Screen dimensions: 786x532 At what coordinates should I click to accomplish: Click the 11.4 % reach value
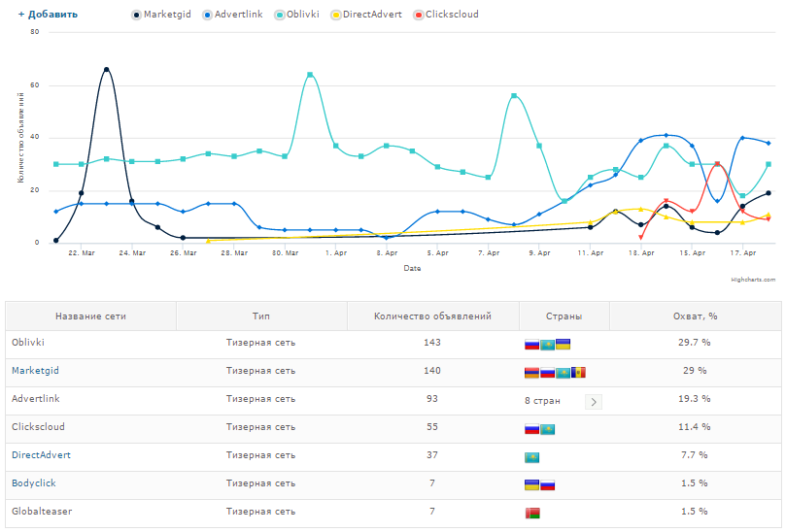pos(695,427)
